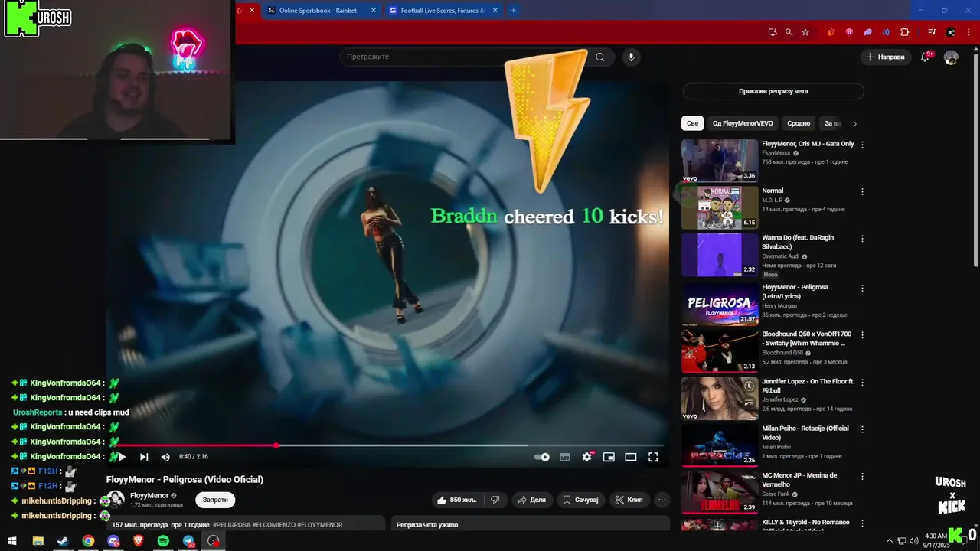
Task: Open options for Gata Only video
Action: coord(862,144)
